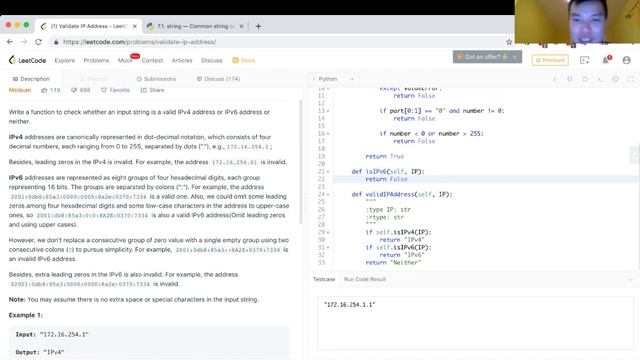This screenshot has height=360, width=640.
Task: Close the Validate IP Address tab
Action: point(135,26)
